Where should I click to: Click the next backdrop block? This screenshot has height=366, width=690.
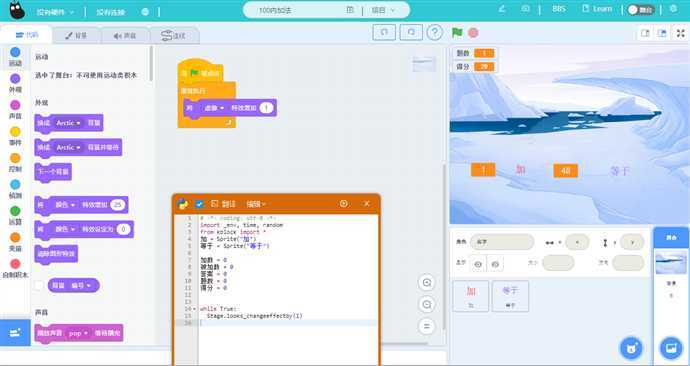point(53,172)
